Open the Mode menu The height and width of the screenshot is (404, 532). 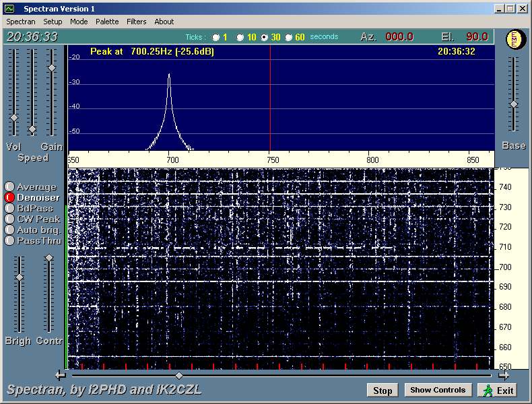click(79, 22)
